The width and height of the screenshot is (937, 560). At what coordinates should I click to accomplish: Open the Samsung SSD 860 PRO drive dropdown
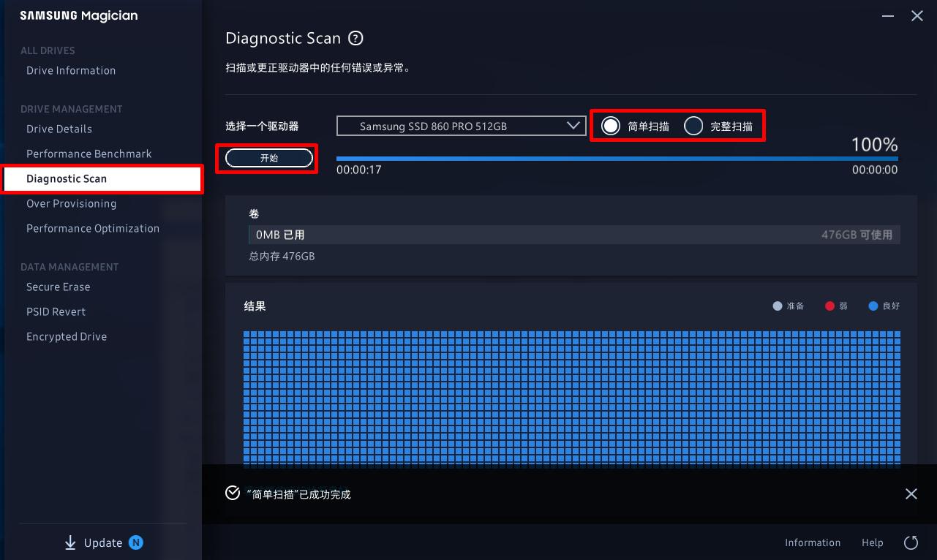[x=462, y=126]
